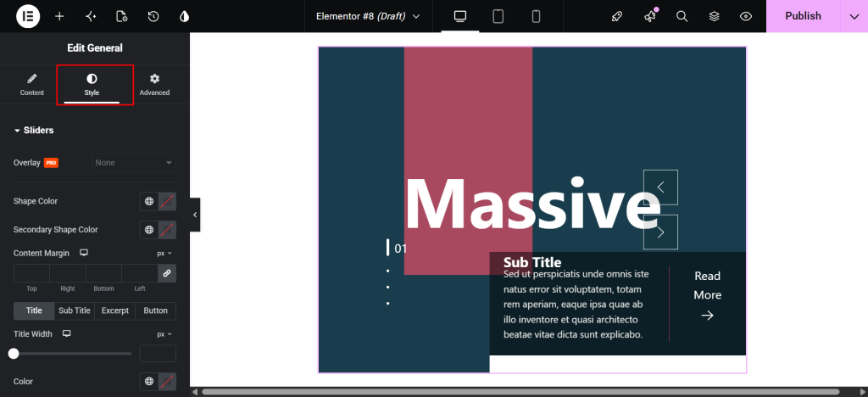The width and height of the screenshot is (868, 397).
Task: Toggle Content Margin link values icon
Action: 167,273
